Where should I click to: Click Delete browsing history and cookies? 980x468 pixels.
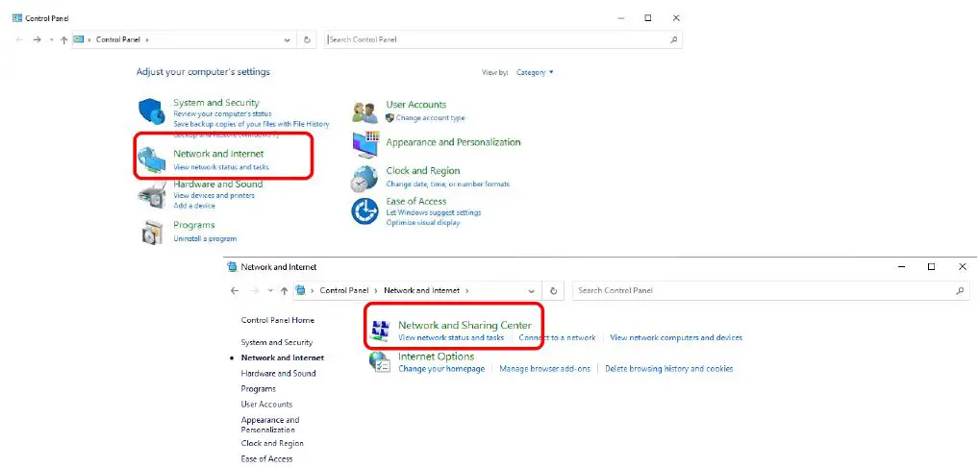668,369
